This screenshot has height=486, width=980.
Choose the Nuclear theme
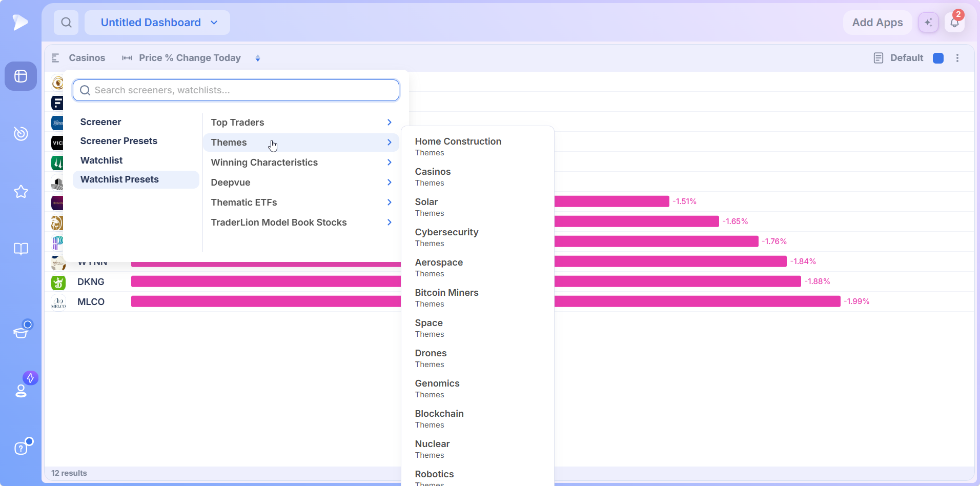click(x=477, y=449)
